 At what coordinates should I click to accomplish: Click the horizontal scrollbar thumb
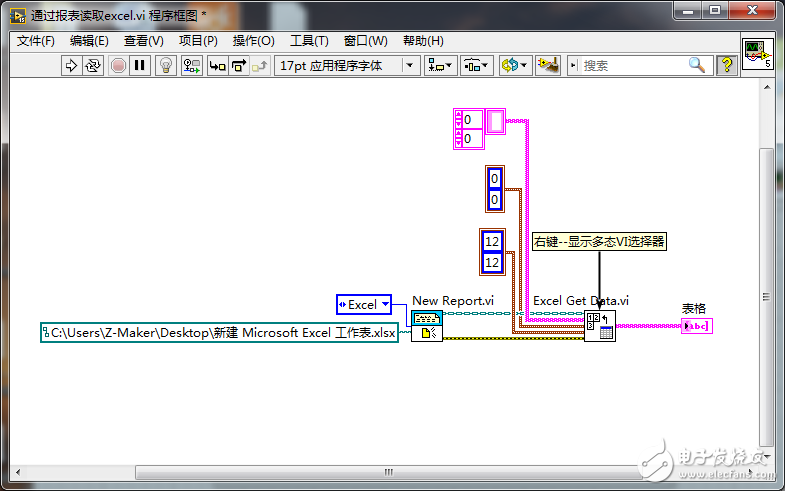[x=388, y=472]
